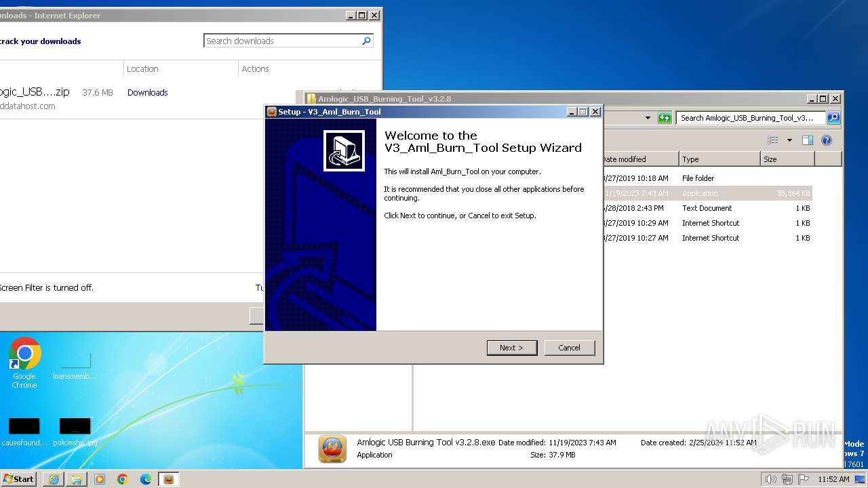Refresh the Explorer address bar

pos(665,118)
